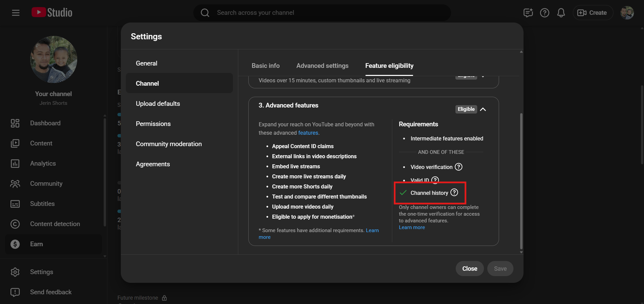Click the YouTube Studio logo

pos(52,13)
